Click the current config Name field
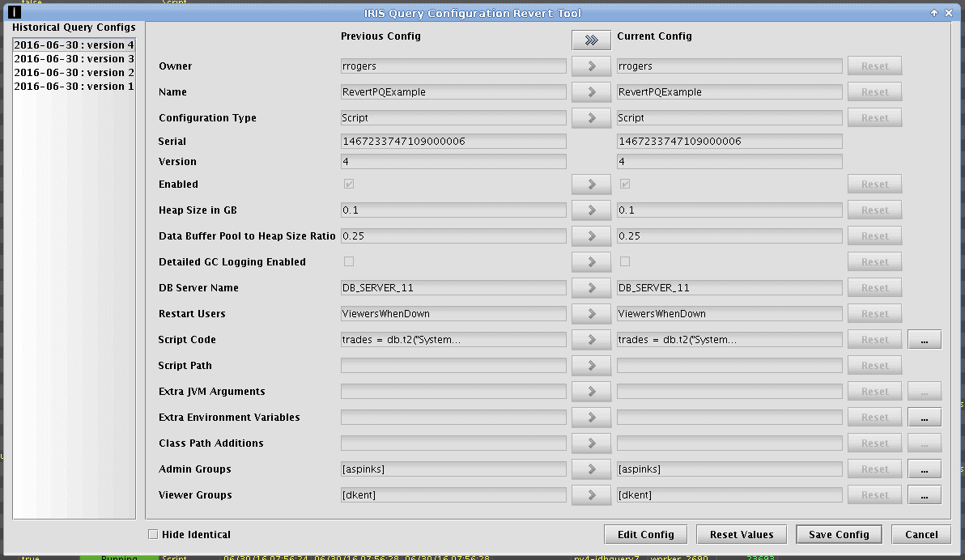Image resolution: width=965 pixels, height=560 pixels. (729, 92)
